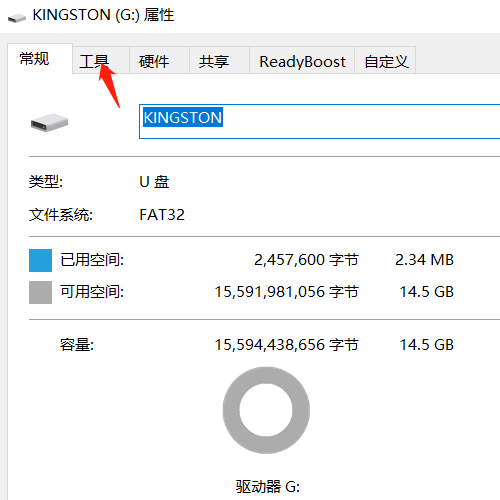Click the 14.5 GB capacity value
The image size is (500, 500).
point(427,345)
